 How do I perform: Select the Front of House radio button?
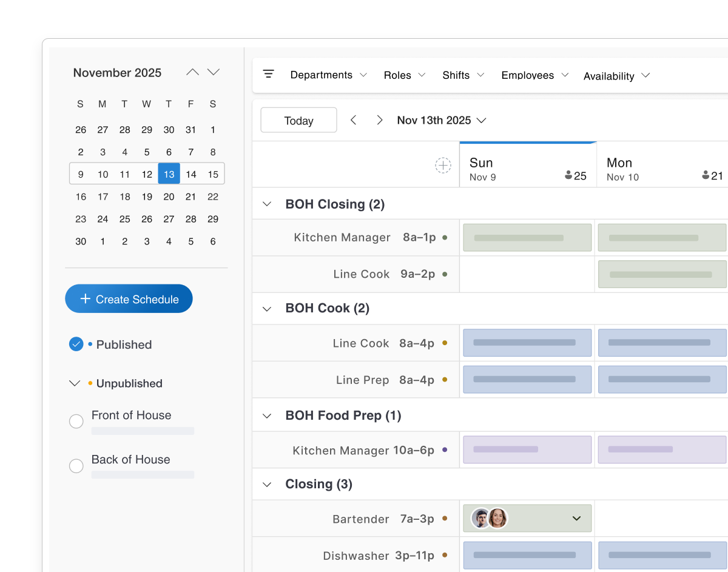76,421
